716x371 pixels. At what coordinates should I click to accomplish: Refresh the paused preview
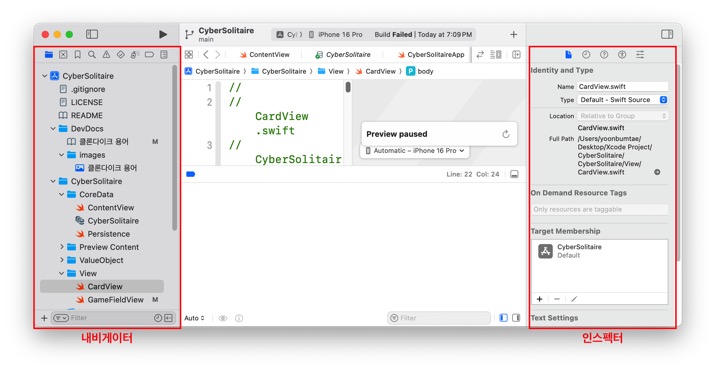pos(506,134)
